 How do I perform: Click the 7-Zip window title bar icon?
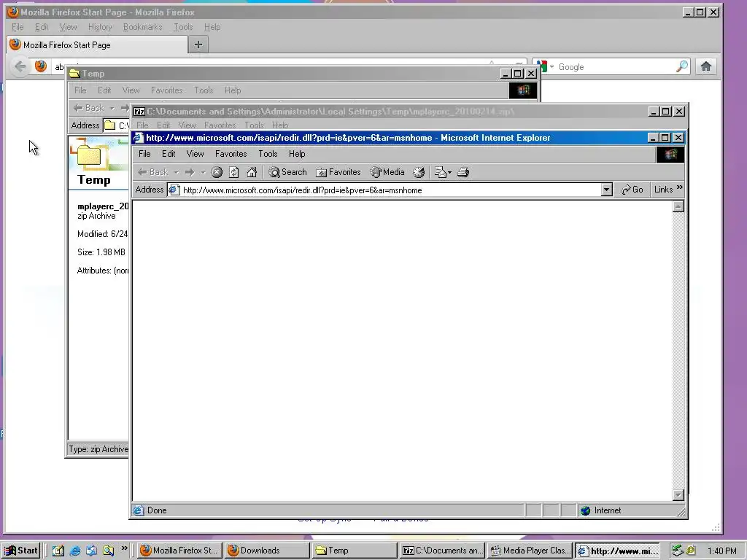139,112
